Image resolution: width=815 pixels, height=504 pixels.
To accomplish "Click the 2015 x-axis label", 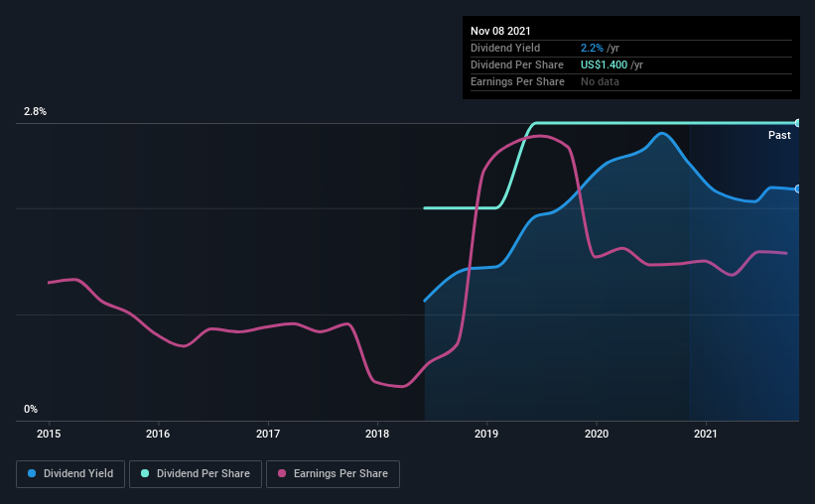I will pyautogui.click(x=49, y=434).
